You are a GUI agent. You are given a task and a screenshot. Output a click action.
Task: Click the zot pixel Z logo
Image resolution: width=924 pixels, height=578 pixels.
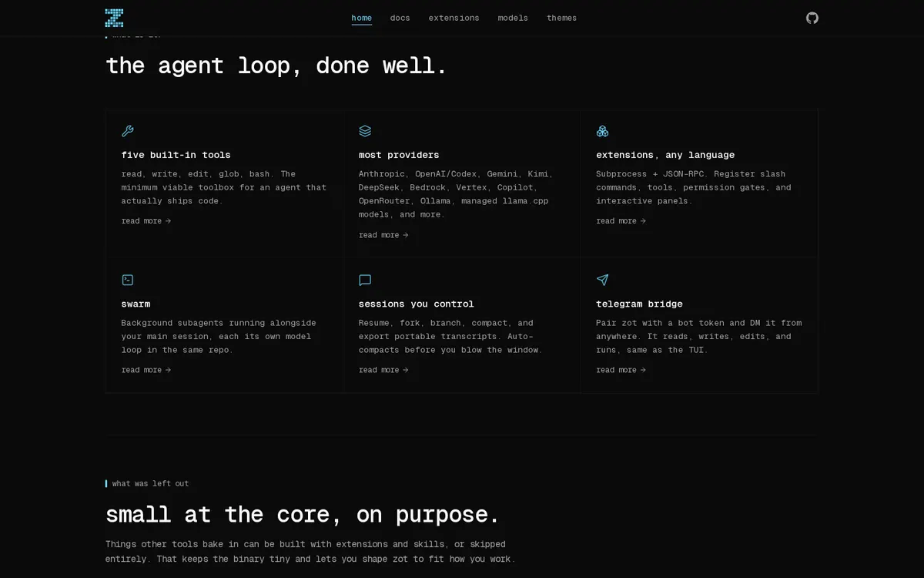(114, 18)
